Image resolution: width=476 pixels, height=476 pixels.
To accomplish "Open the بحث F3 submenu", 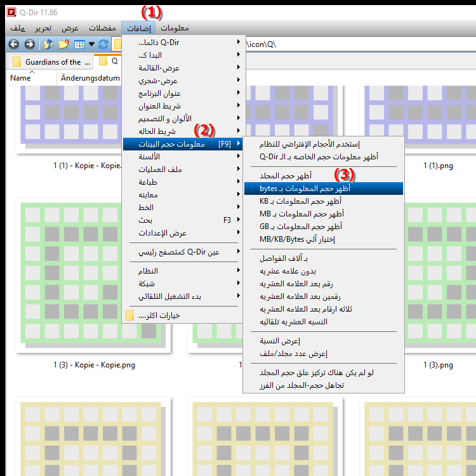I will coord(182,220).
